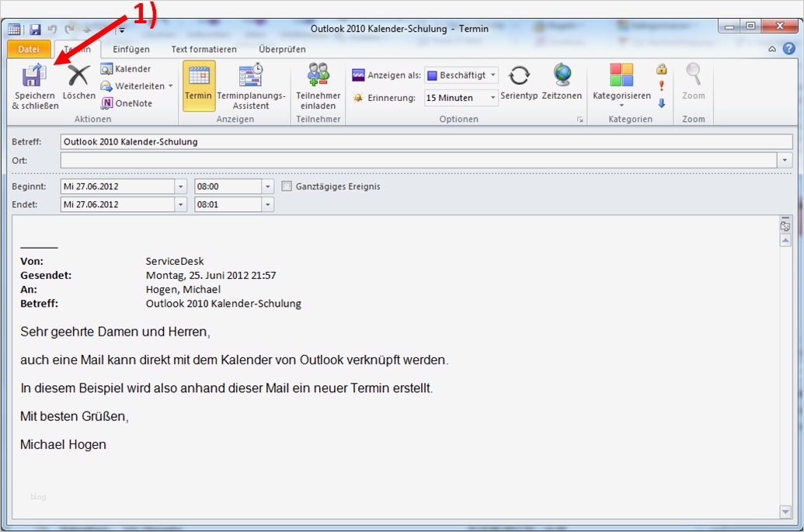804x532 pixels.
Task: Open Beginnt date picker dropdown
Action: (x=180, y=186)
